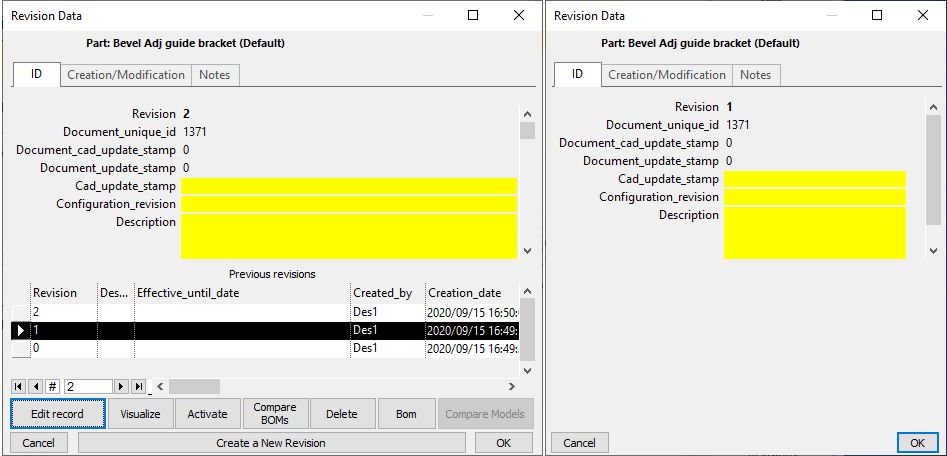Click Creation_date column header
Viewport: 947px width, 456px height.
pos(472,293)
